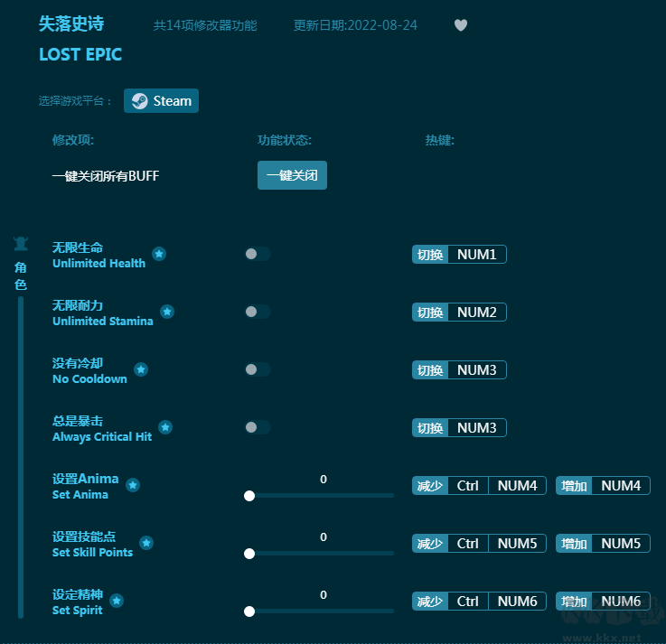
Task: Click 减少 Ctrl hotkey for Set Anima
Action: tap(467, 486)
